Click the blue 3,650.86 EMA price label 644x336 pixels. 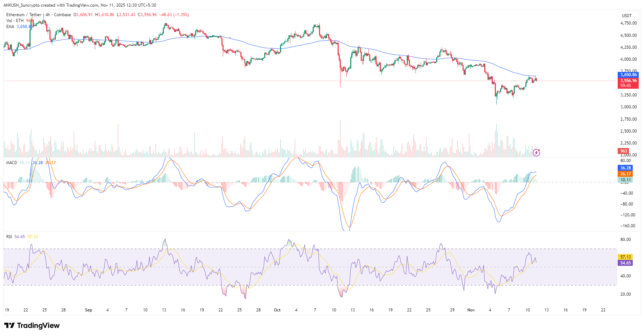coord(628,74)
